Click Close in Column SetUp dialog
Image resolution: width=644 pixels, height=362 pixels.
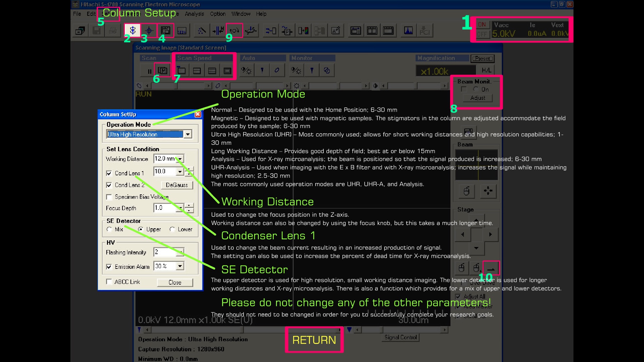[x=175, y=282]
